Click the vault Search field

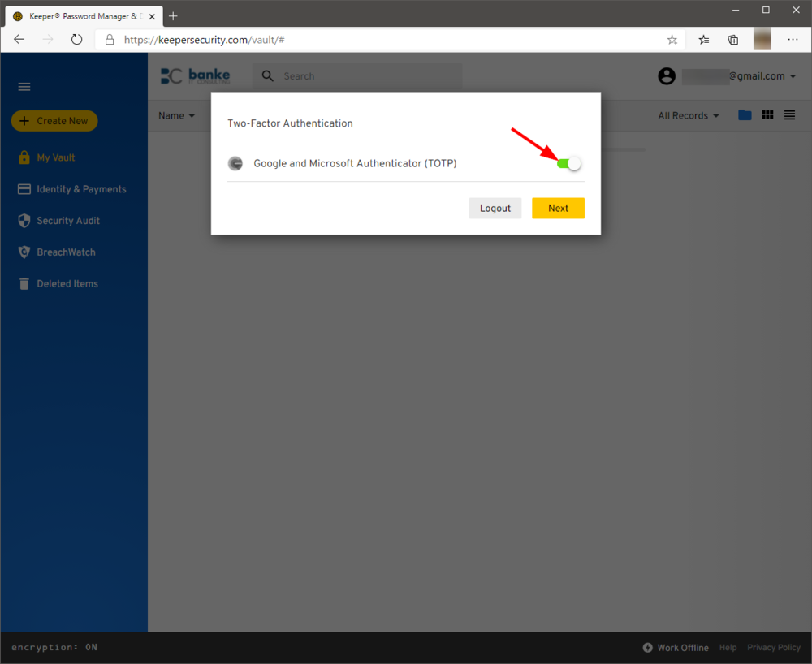coord(357,76)
